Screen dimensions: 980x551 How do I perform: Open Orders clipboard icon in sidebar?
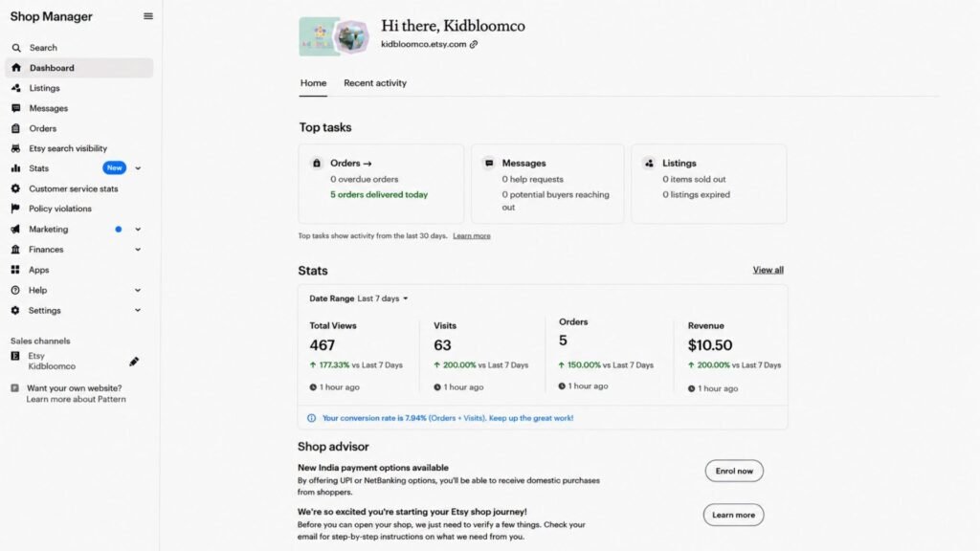point(16,128)
